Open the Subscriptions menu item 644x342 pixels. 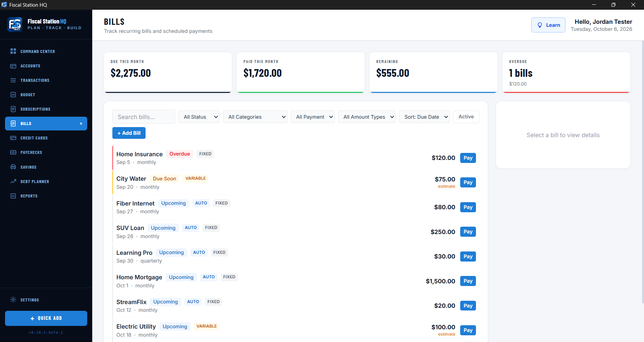click(46, 109)
